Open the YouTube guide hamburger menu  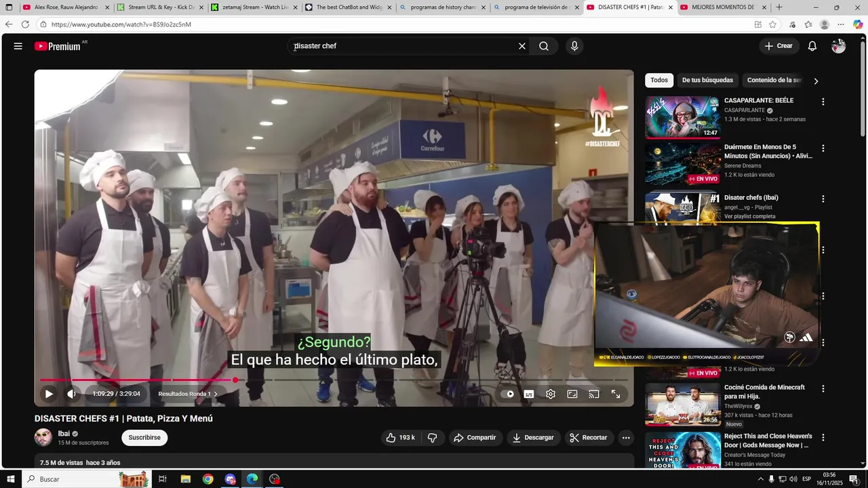point(18,46)
